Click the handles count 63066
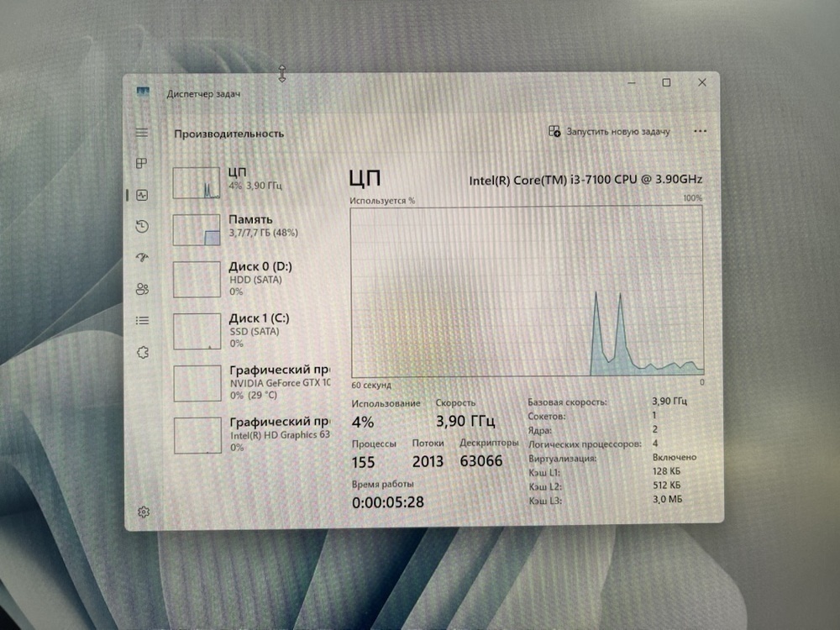840x630 pixels. click(481, 460)
